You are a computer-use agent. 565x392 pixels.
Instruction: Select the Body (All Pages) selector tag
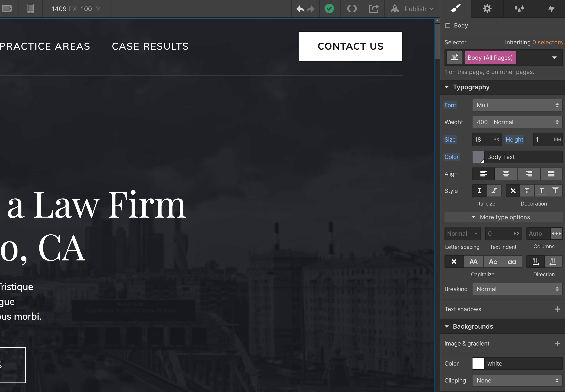point(490,58)
